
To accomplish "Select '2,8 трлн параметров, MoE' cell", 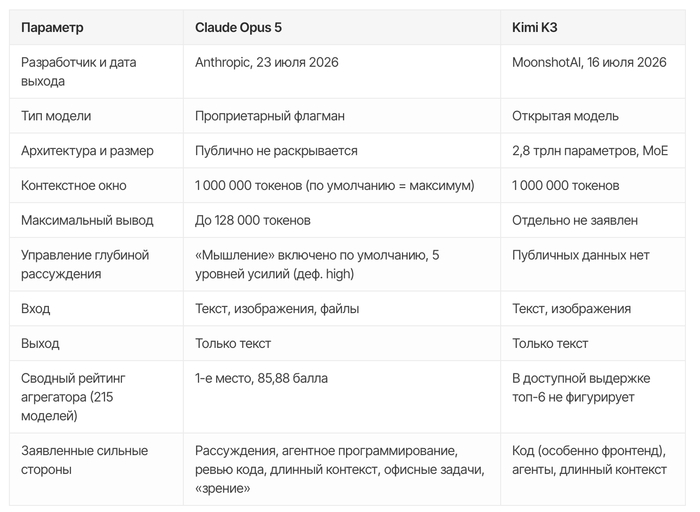I will (590, 151).
